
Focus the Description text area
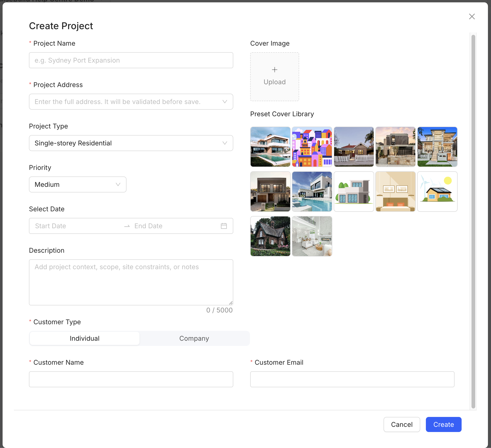point(131,282)
